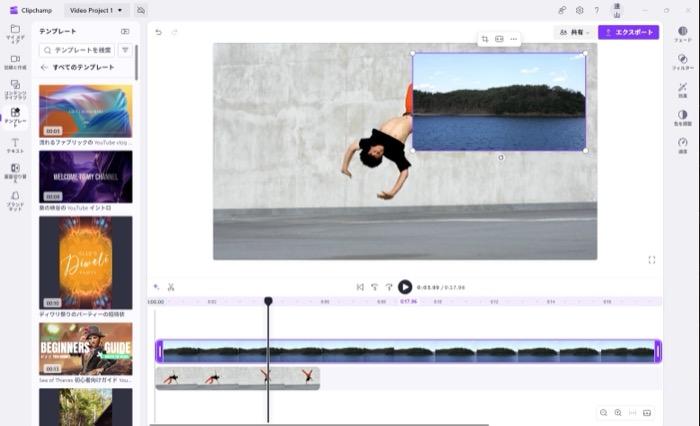Open the Video Project 1 title dropdown
Screen dimensions: 700x426
(x=96, y=10)
